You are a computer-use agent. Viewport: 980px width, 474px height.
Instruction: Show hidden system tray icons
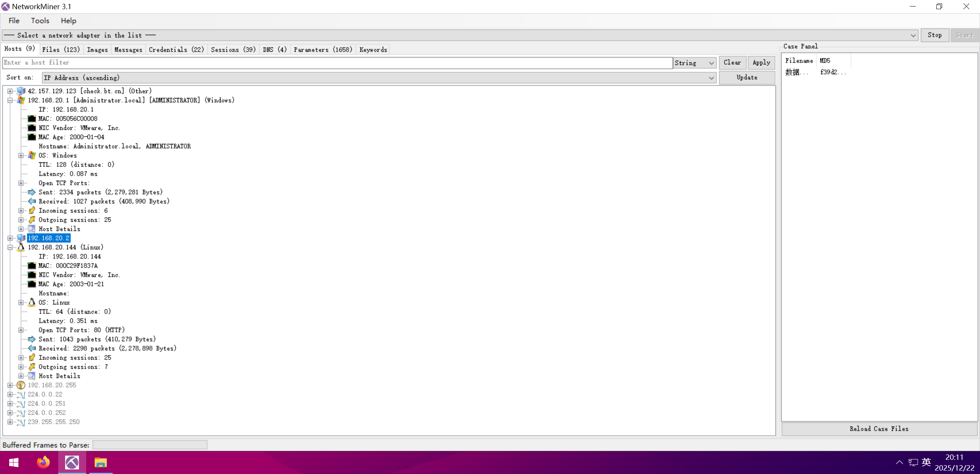(x=899, y=463)
